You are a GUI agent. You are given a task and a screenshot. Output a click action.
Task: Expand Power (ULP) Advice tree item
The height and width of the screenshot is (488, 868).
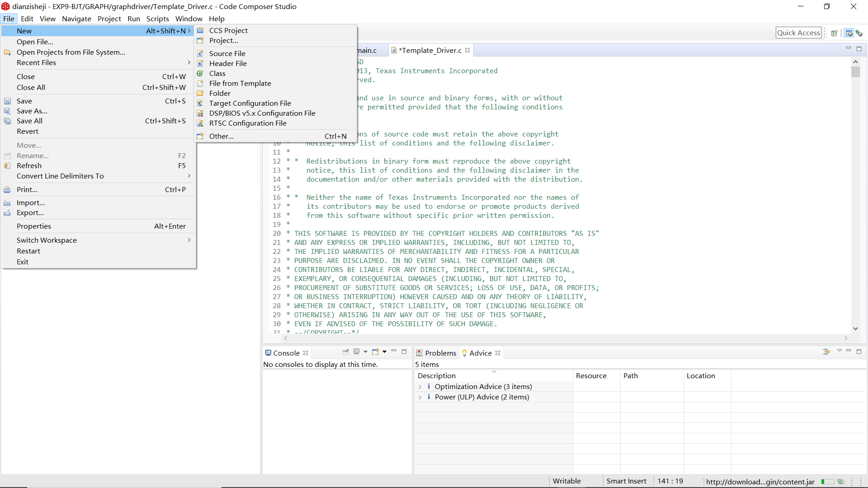point(420,397)
